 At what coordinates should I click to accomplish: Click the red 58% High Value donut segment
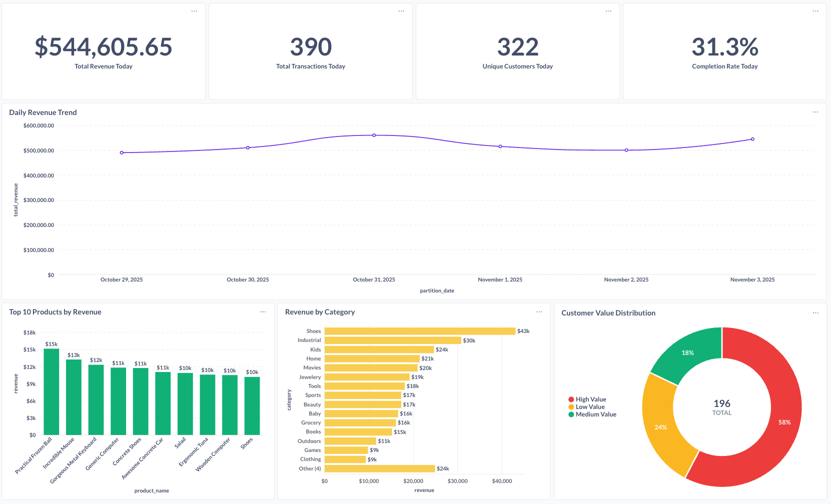pyautogui.click(x=784, y=422)
